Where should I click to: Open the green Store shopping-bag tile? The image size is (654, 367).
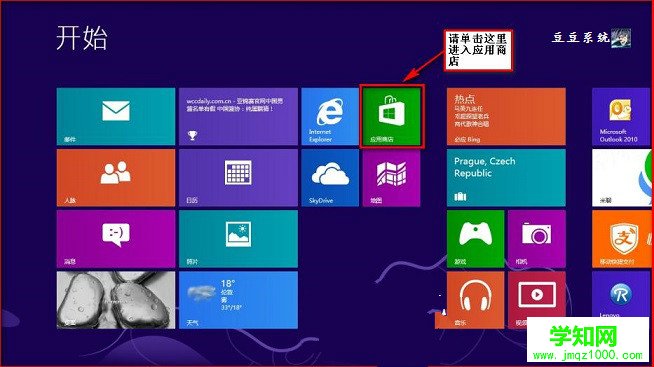392,116
